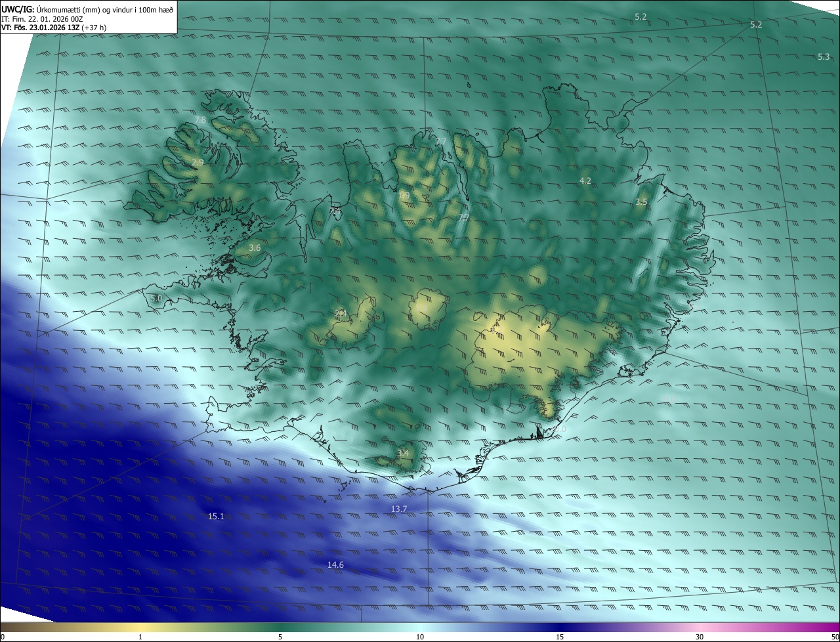The width and height of the screenshot is (840, 642).
Task: Click the 14.6 value on the map
Action: pos(335,565)
